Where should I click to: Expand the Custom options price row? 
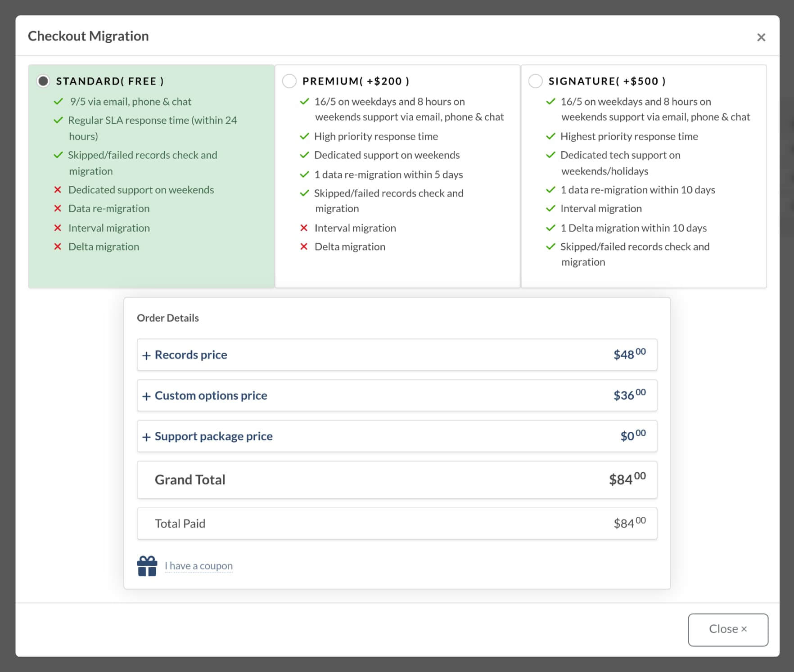[397, 395]
